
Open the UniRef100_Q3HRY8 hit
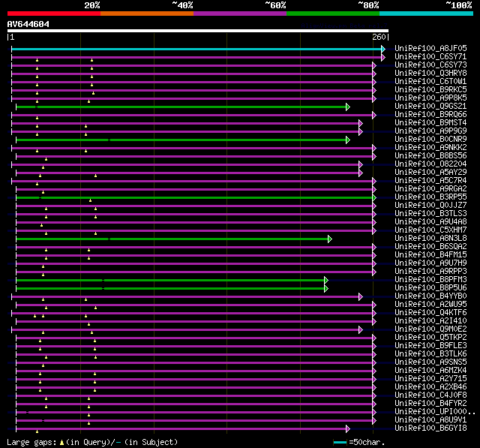coord(430,74)
